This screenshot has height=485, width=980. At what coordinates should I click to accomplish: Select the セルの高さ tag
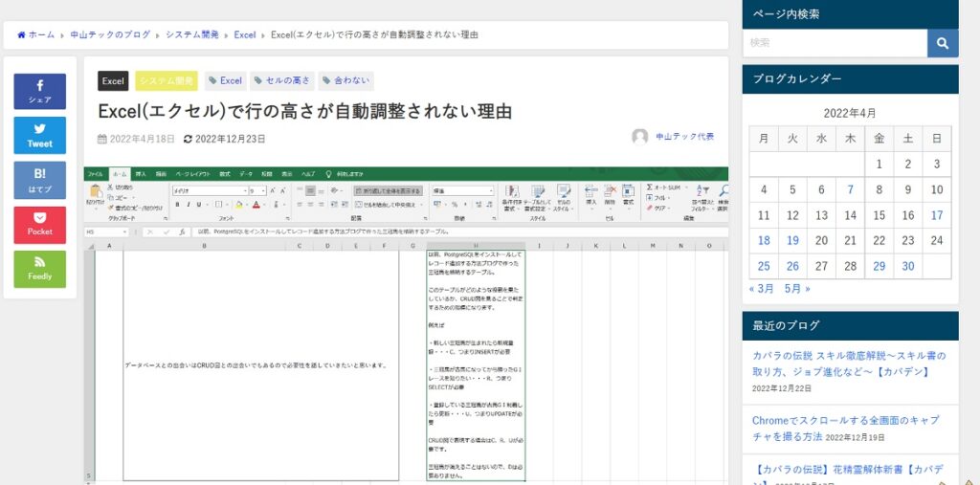pos(282,81)
